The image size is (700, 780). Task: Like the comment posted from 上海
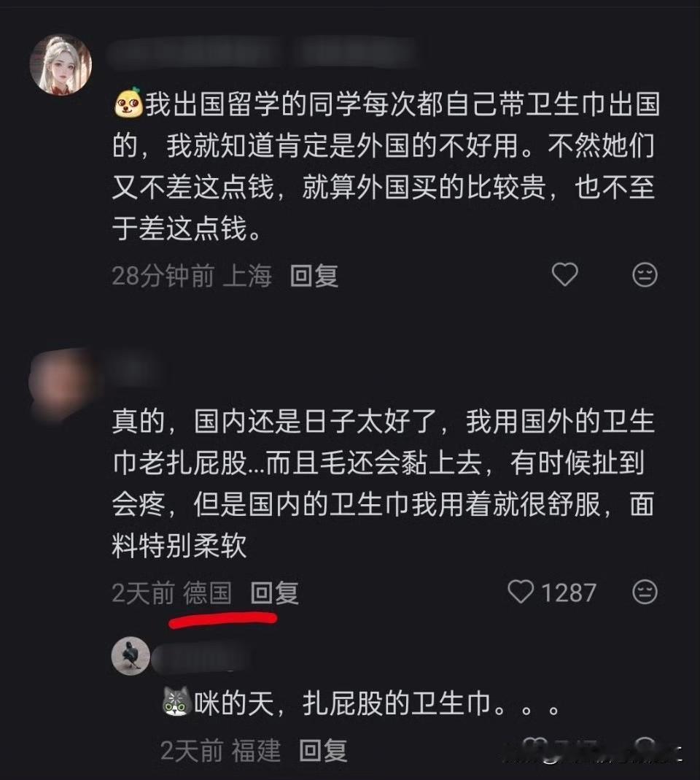tap(565, 274)
